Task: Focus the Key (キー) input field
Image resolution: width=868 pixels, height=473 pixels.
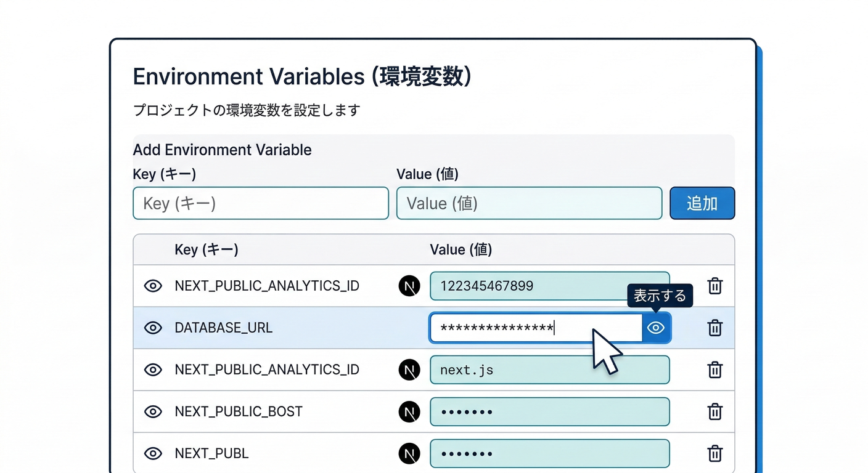Action: [x=261, y=203]
